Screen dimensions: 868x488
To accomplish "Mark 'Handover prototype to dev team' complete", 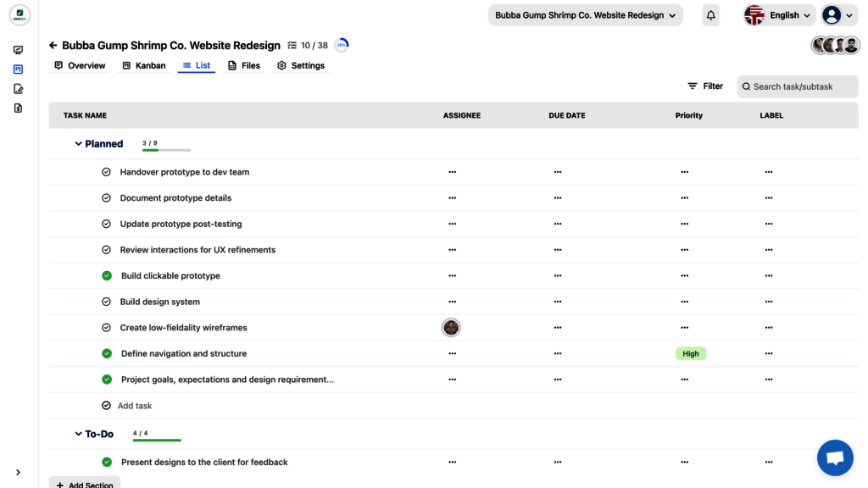I will click(106, 172).
